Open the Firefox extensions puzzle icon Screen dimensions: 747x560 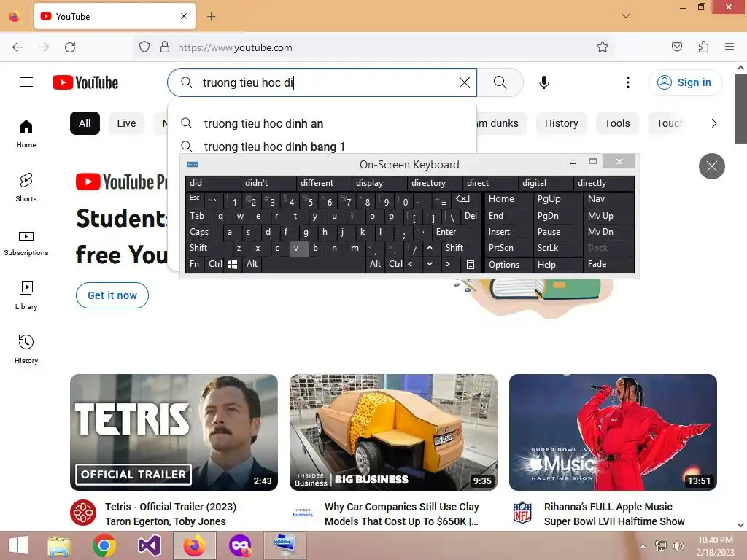coord(703,47)
